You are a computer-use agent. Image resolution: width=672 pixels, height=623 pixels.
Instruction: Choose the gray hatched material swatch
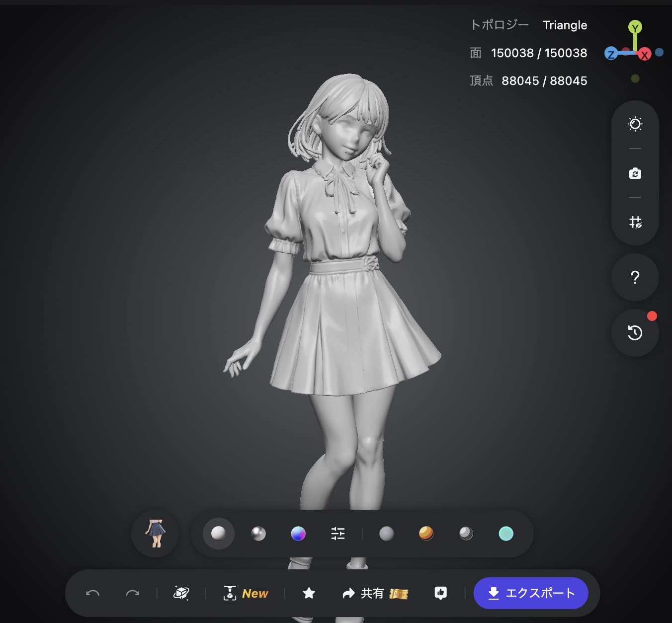tap(466, 534)
